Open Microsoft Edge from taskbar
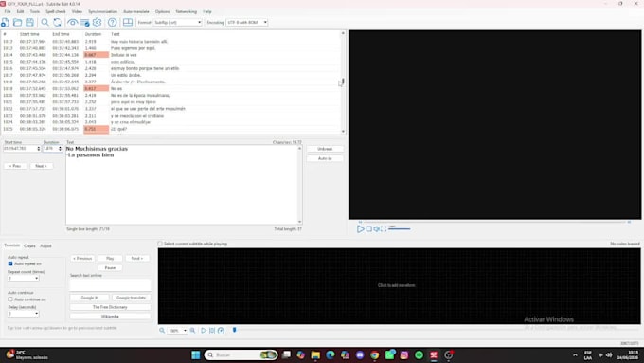The image size is (644, 363). [x=331, y=354]
